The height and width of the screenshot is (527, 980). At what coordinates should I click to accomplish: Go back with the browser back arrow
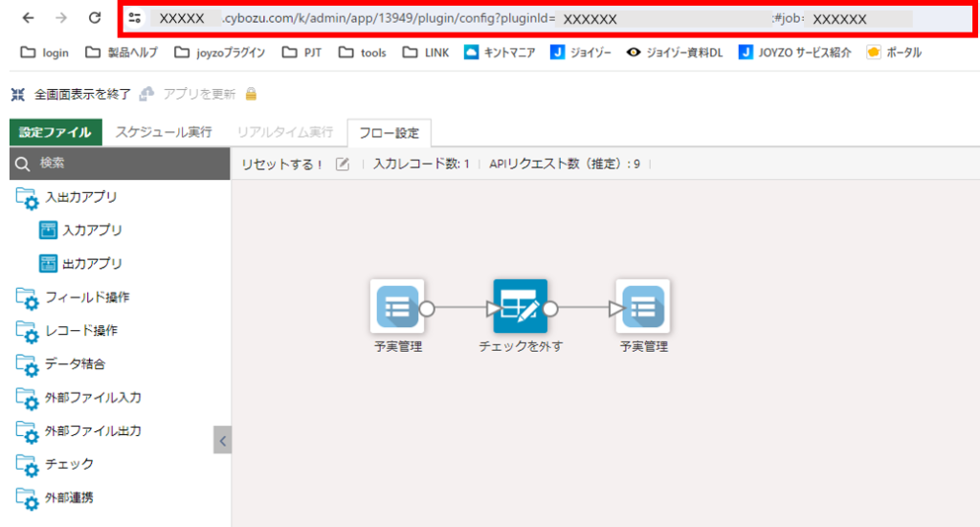[x=28, y=18]
